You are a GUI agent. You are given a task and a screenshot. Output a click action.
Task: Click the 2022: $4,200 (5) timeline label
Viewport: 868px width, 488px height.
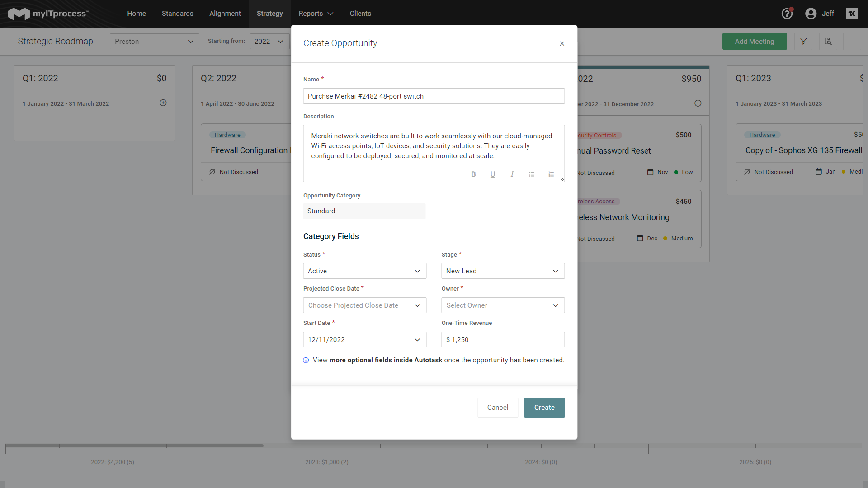[113, 462]
